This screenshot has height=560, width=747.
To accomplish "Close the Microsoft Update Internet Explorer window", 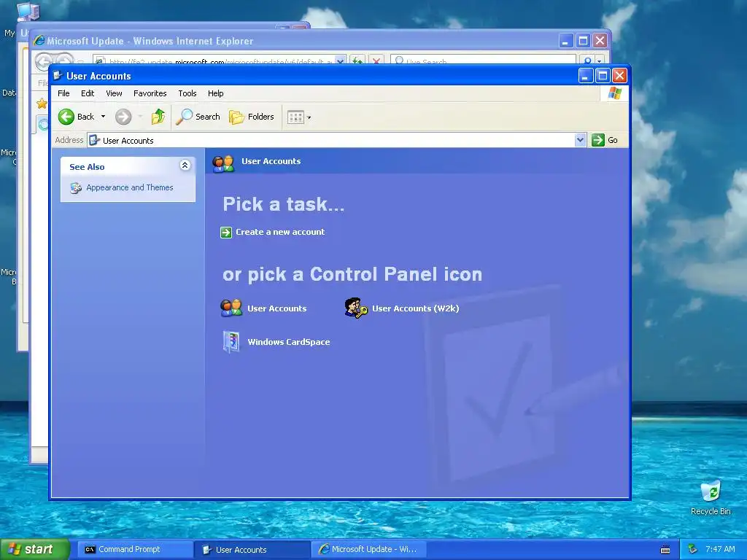I will click(600, 41).
